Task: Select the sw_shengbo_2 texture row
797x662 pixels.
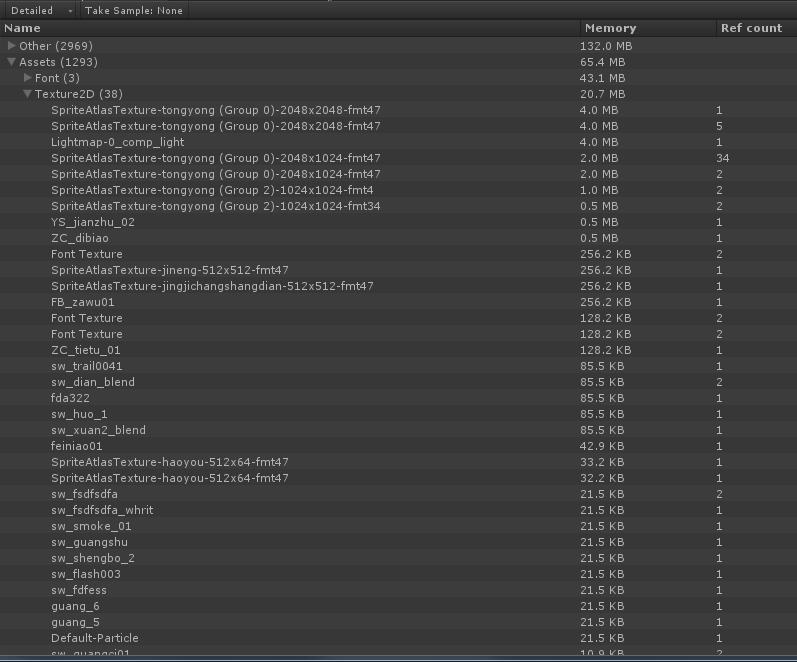Action: 398,558
